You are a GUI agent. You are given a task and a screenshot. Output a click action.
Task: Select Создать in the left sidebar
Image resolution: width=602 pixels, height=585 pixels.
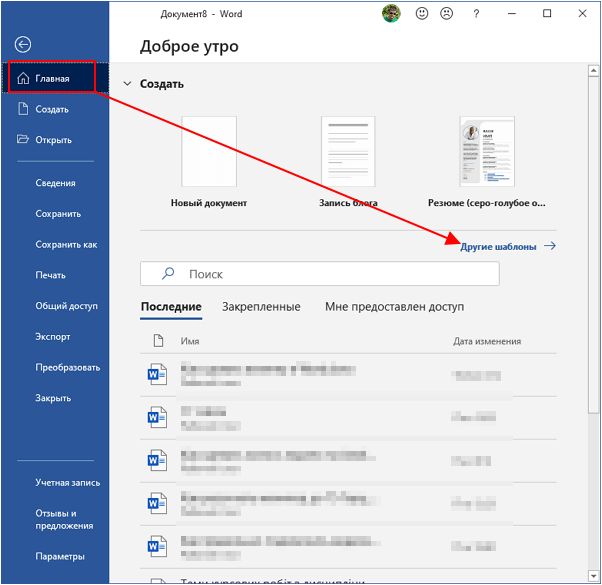(55, 109)
